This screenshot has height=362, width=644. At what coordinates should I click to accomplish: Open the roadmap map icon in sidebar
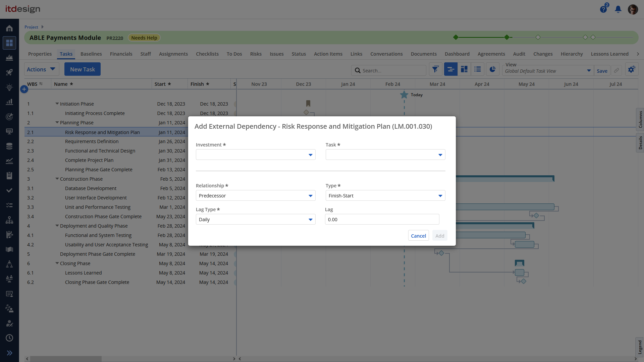(9, 249)
